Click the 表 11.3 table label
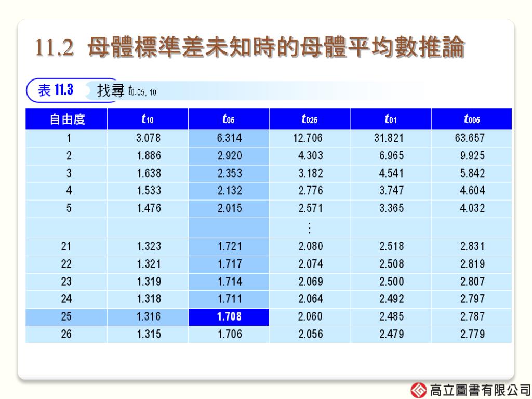The width and height of the screenshot is (532, 399). pos(56,90)
